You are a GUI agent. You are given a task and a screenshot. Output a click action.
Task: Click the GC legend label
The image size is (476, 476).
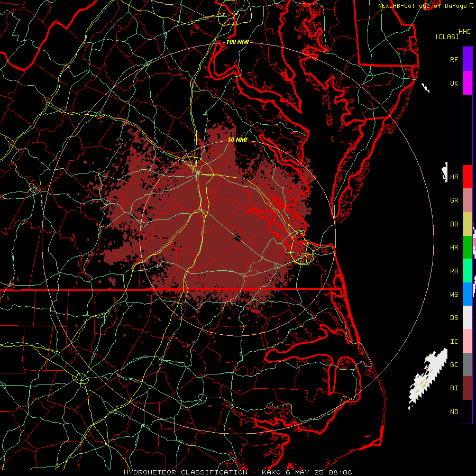454,365
